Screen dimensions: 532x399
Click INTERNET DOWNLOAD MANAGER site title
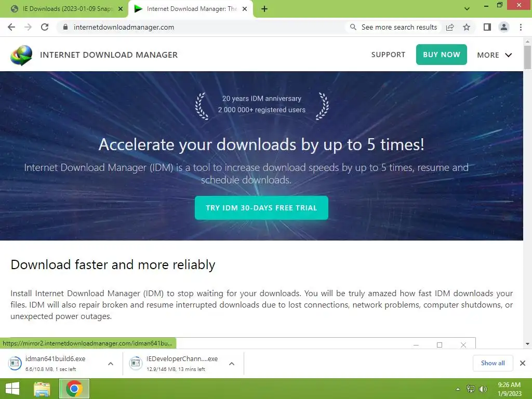click(x=109, y=55)
